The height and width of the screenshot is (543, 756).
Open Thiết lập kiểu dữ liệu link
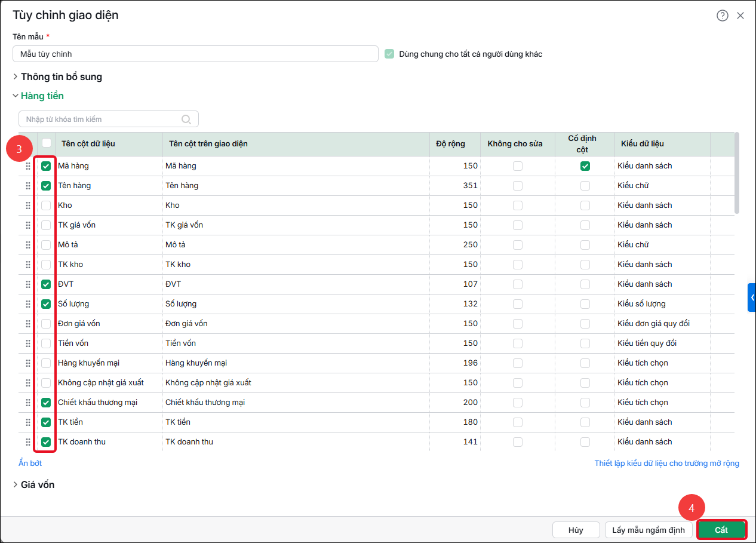(x=667, y=463)
